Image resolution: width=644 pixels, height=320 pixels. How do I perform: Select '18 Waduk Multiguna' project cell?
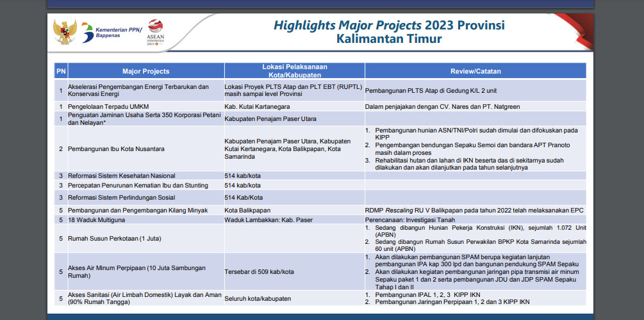click(146, 220)
